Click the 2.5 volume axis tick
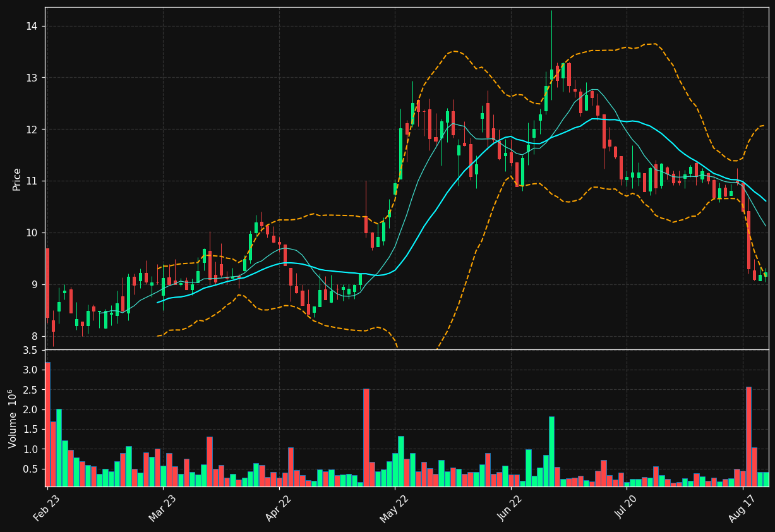This screenshot has height=532, width=775. tap(31, 389)
